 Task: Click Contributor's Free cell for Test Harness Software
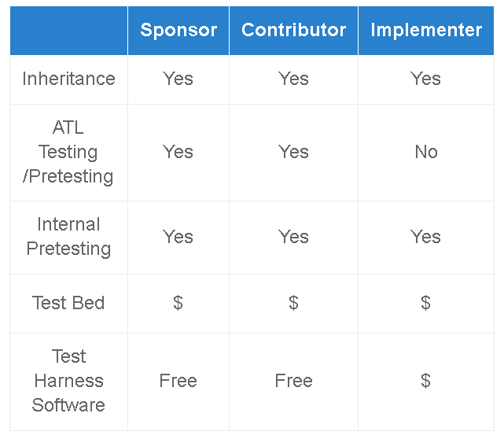click(x=293, y=381)
